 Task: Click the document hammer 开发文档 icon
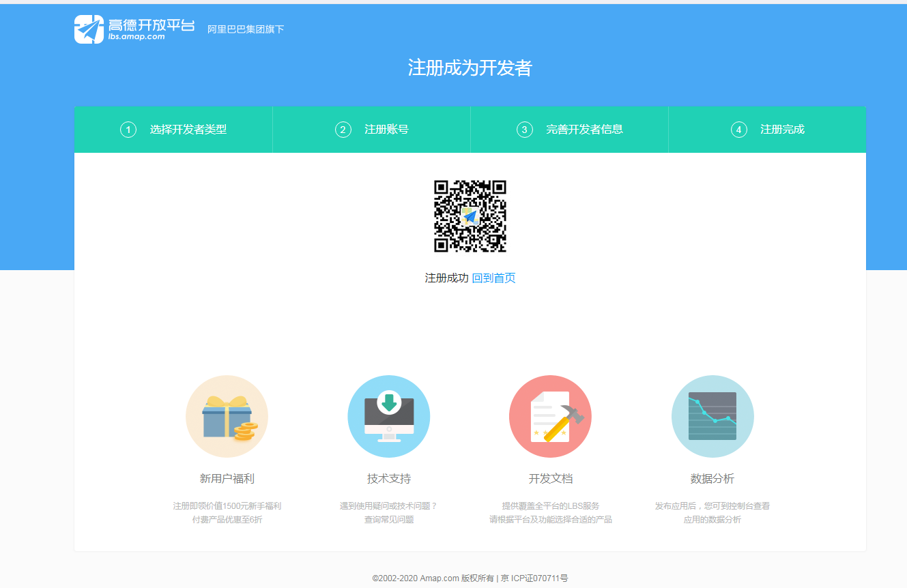point(550,416)
